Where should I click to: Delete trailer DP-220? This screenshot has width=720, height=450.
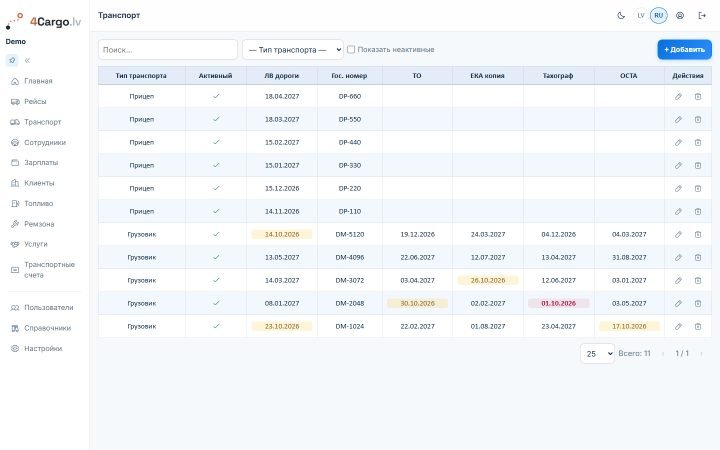(x=698, y=188)
